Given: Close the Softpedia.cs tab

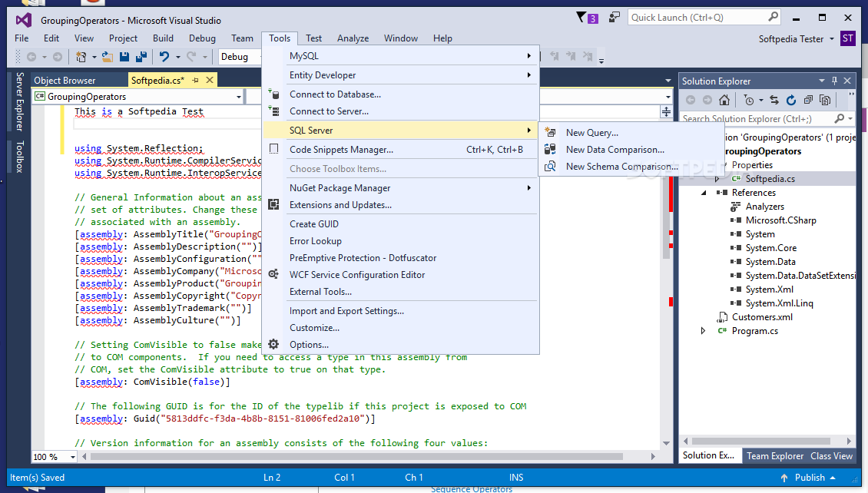Looking at the screenshot, I should coord(210,80).
